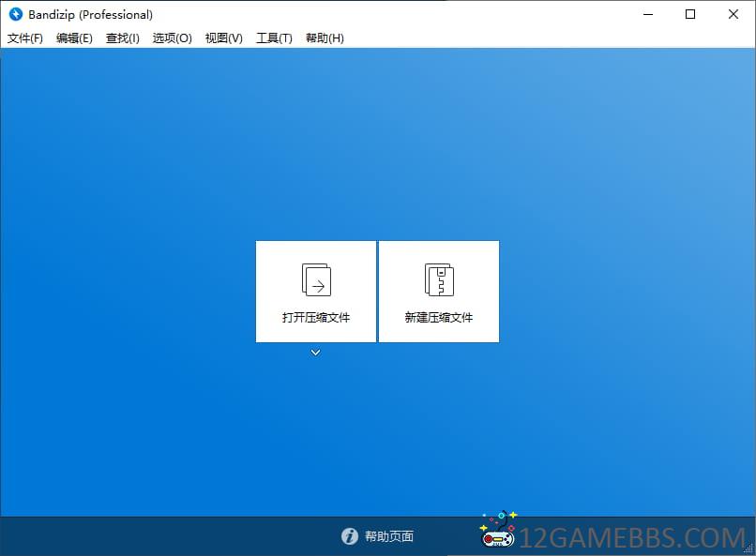Open the 选项(O) menu
This screenshot has height=556, width=756.
coord(173,38)
